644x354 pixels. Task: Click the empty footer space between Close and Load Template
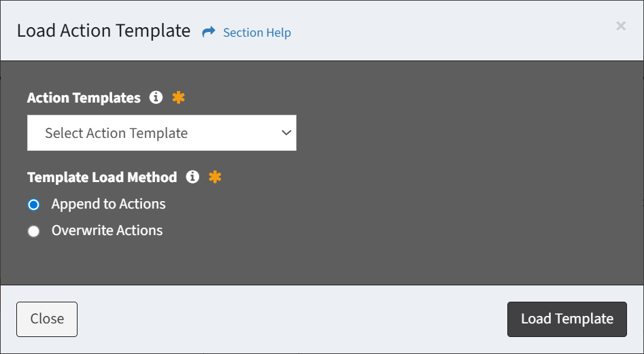click(x=292, y=319)
